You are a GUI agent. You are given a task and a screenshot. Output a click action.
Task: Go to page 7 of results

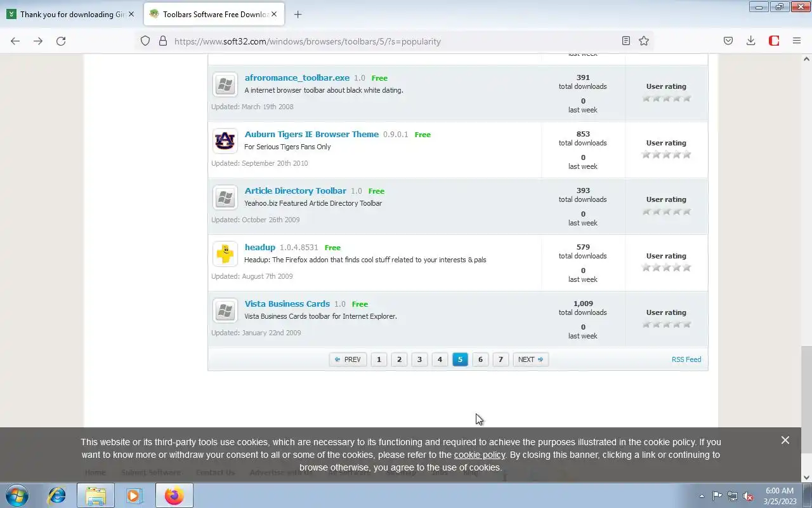(501, 359)
